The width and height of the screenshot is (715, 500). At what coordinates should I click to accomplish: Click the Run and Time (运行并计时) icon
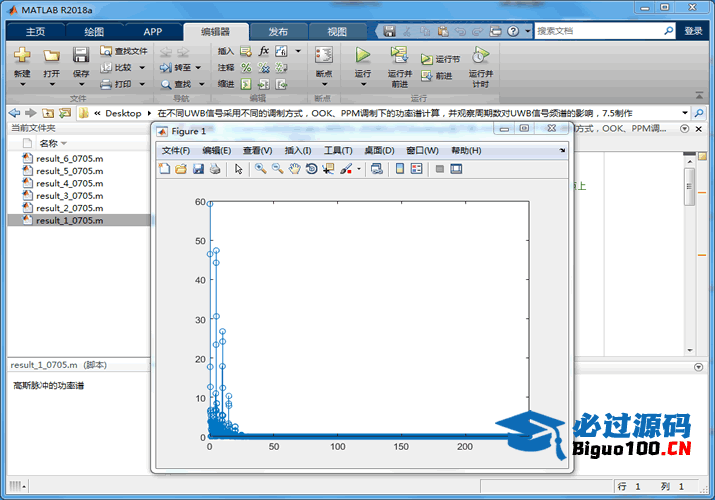[x=481, y=55]
